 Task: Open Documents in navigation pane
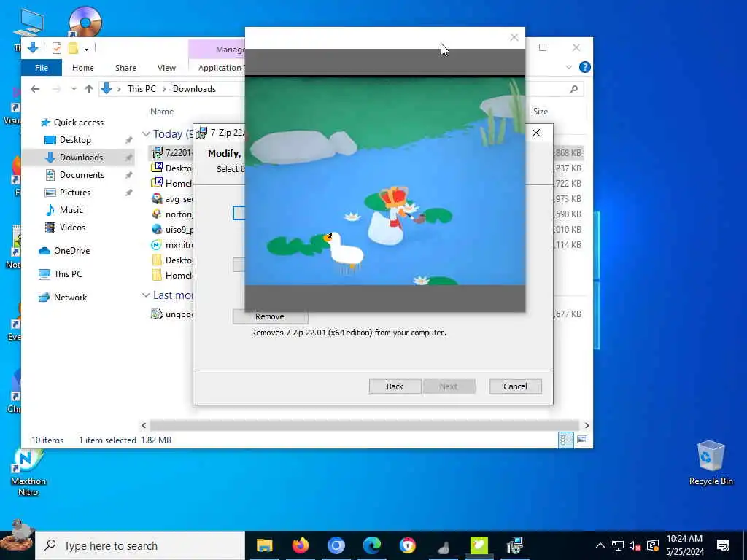point(82,175)
